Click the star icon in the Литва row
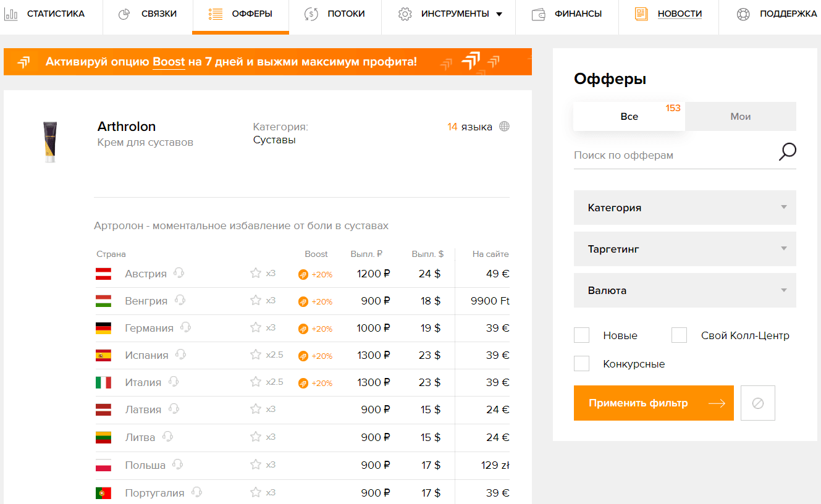821x504 pixels. 256,437
